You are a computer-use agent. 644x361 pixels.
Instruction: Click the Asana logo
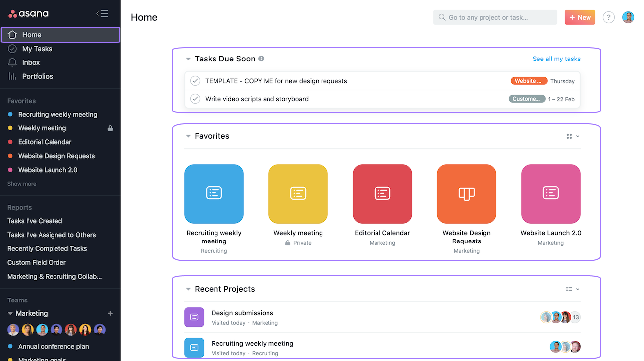point(28,13)
